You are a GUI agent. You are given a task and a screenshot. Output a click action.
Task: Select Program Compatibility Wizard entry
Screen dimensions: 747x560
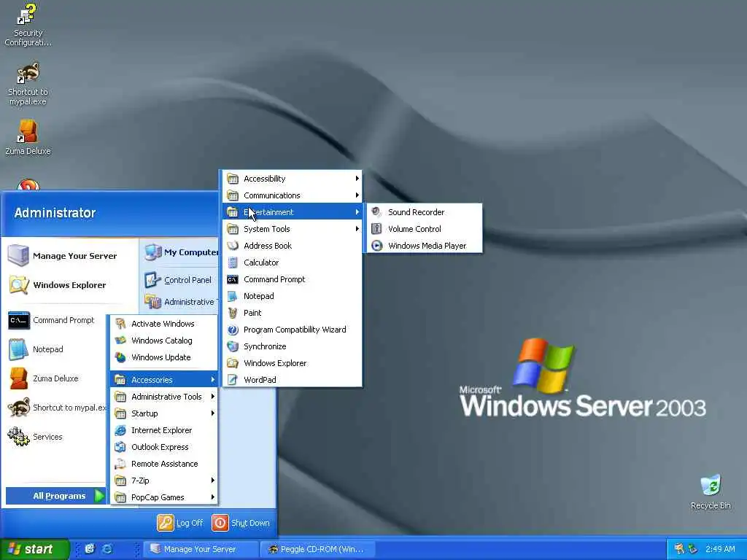tap(292, 330)
